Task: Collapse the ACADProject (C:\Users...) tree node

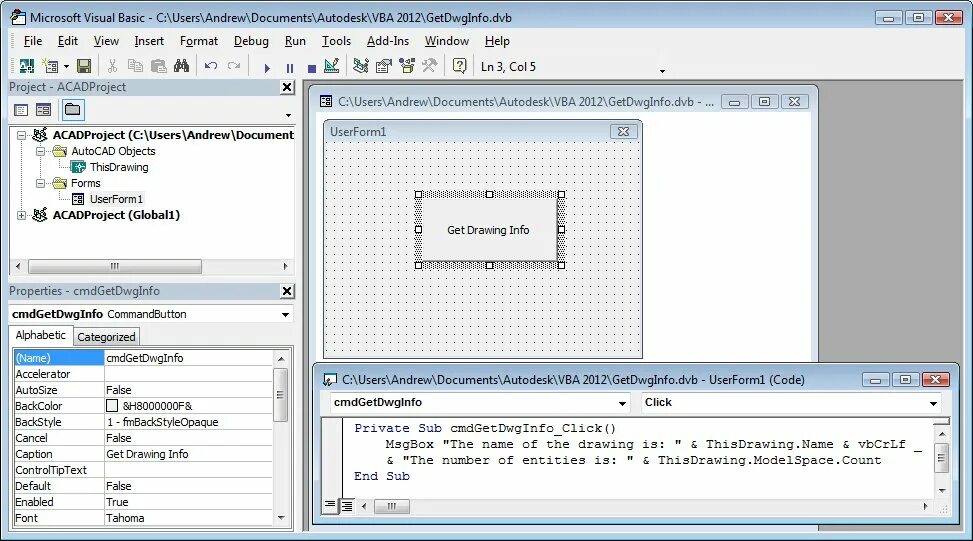Action: point(22,135)
